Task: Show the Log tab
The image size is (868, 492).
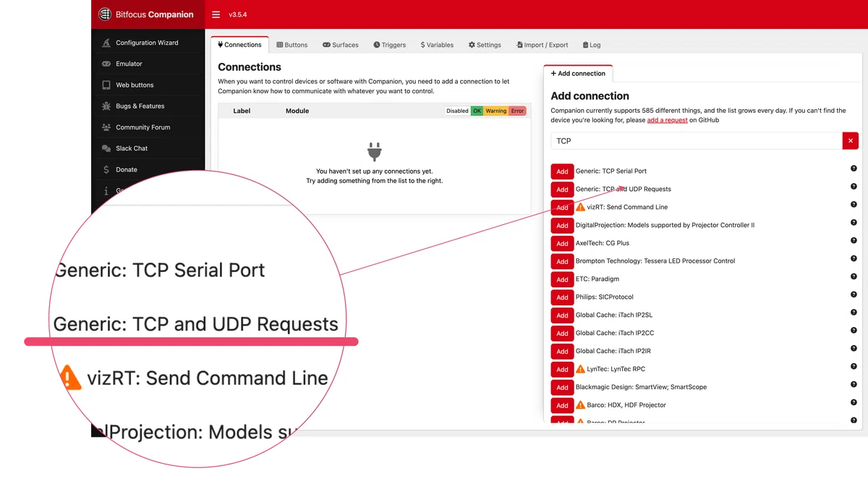Action: coord(592,45)
